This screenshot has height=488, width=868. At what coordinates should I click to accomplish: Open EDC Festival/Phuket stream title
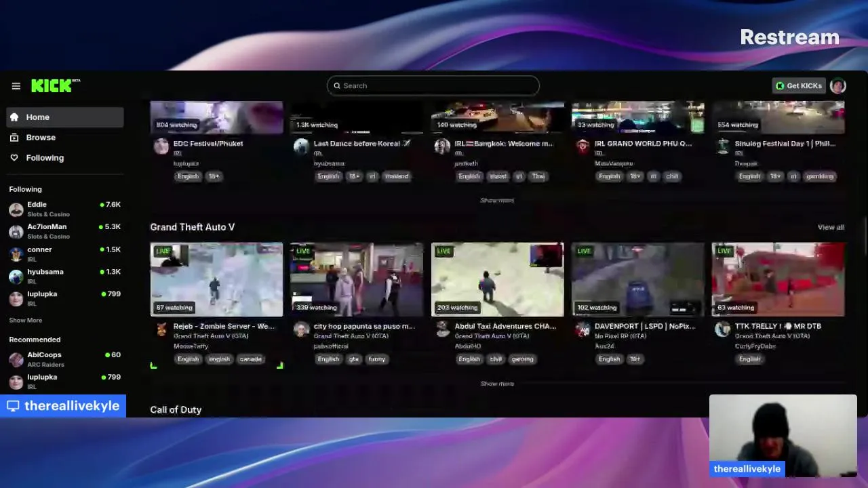(208, 144)
